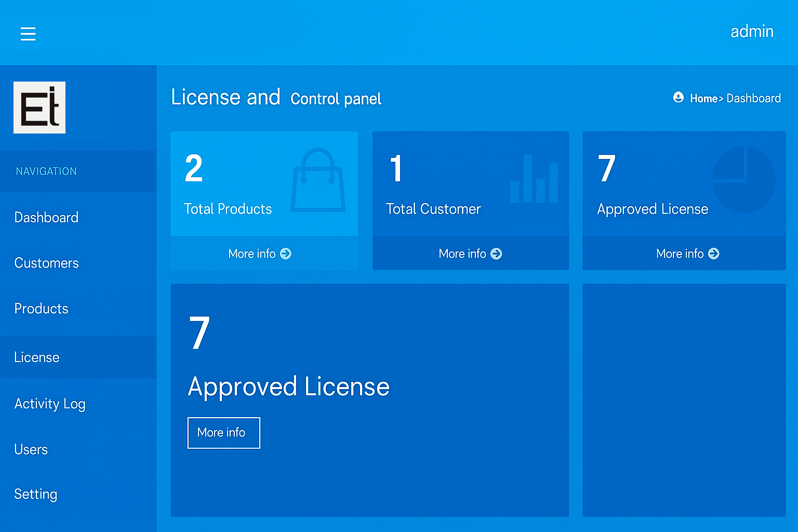Click the bar chart icon on Total Customer

click(534, 179)
